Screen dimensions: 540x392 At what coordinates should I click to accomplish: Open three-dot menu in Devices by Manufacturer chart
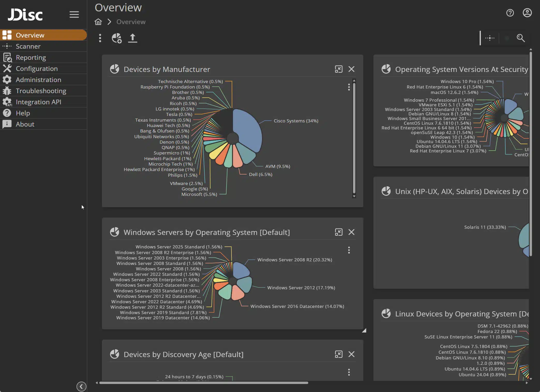(349, 87)
